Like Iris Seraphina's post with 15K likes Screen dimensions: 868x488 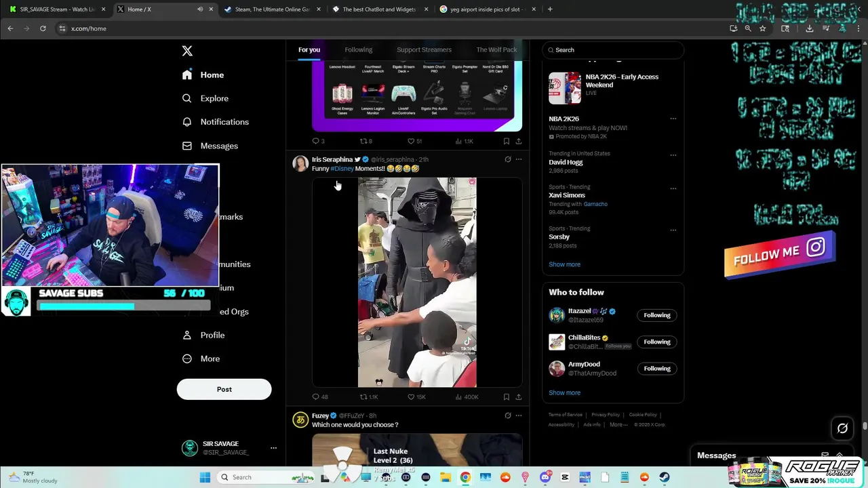pyautogui.click(x=416, y=396)
